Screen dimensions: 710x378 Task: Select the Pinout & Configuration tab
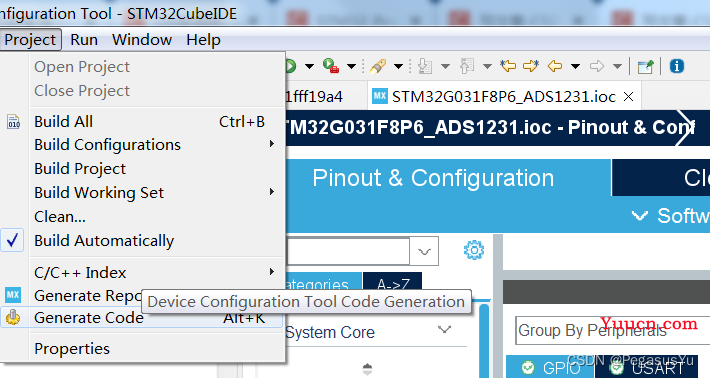[433, 177]
